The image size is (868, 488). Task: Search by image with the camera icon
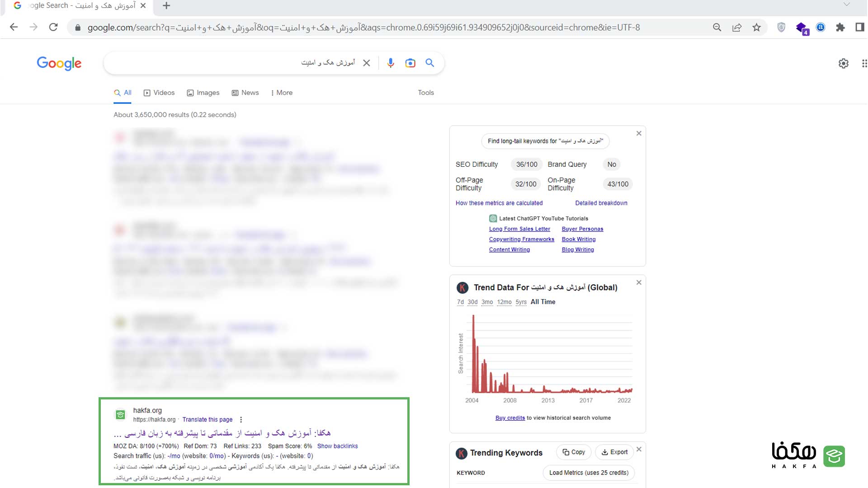410,63
